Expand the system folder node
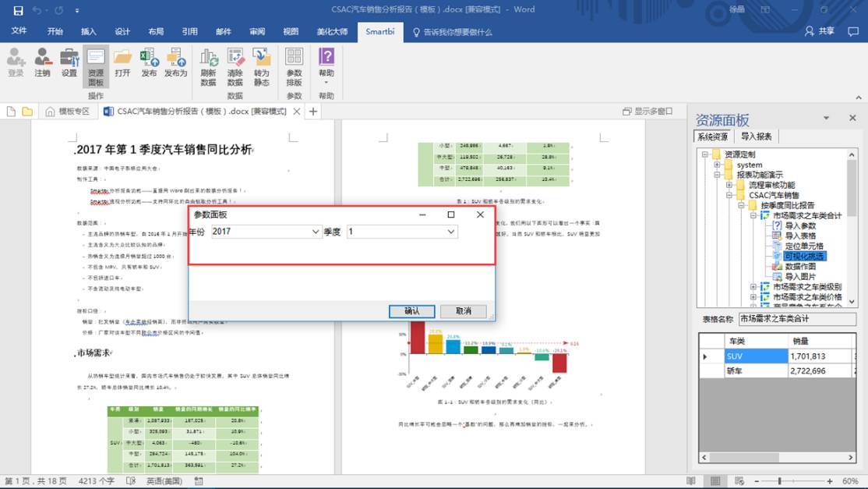Image resolution: width=868 pixels, height=489 pixels. 717,165
